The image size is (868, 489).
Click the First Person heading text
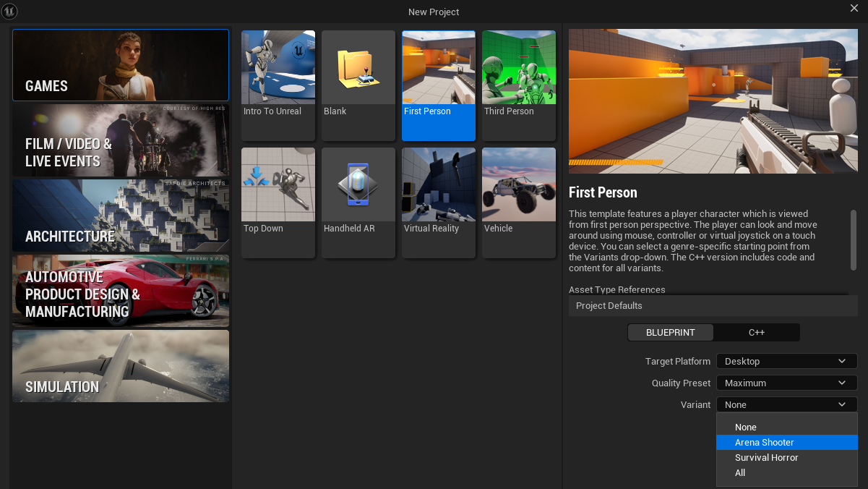[603, 192]
